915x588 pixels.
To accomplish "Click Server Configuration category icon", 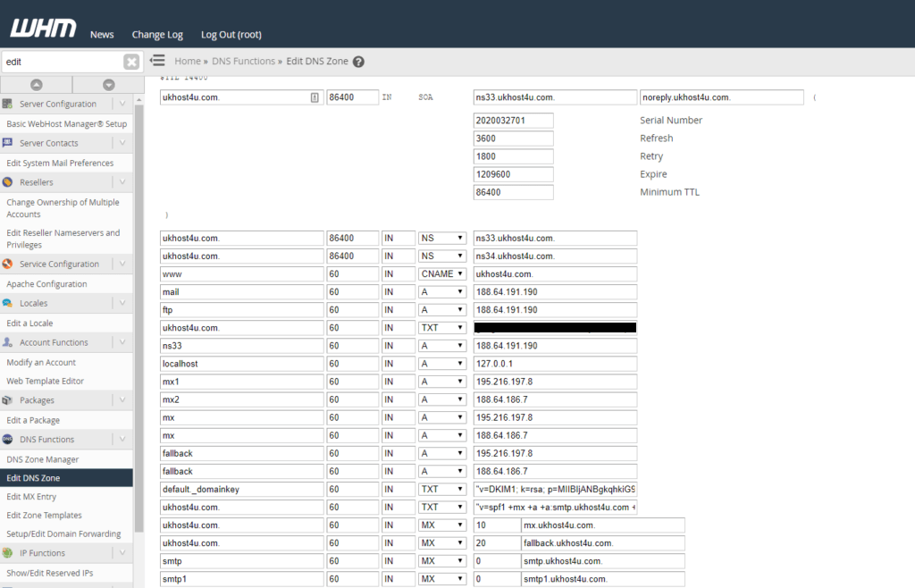I will click(7, 104).
